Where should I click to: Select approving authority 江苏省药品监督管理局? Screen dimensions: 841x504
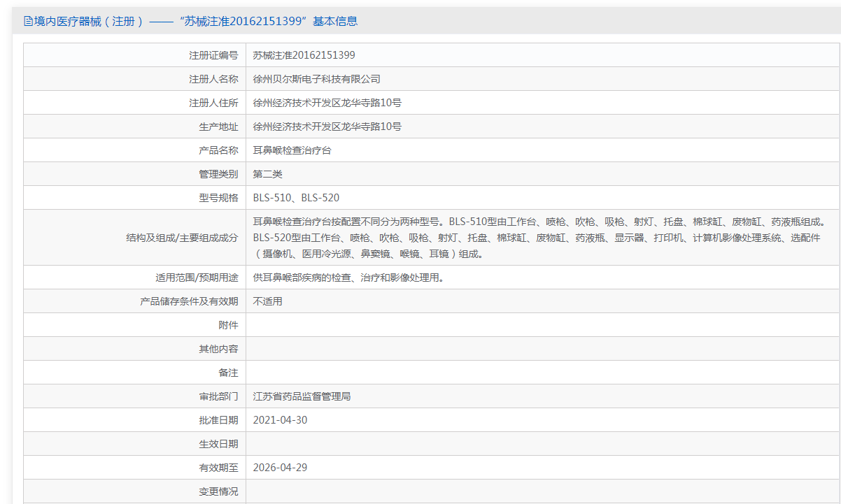pos(302,396)
